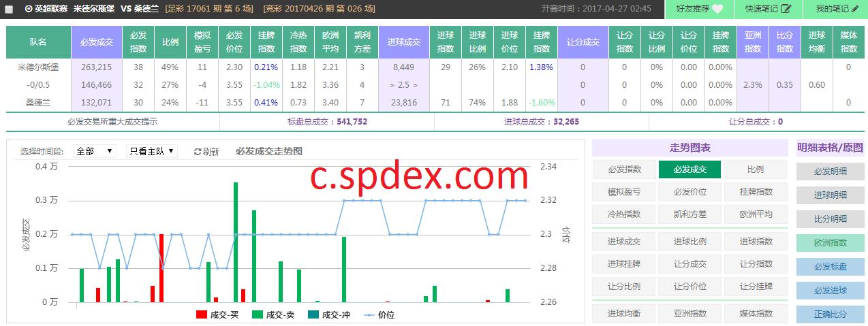868x326 pixels.
Task: Click the 23,816 goal volume cell
Action: (x=405, y=102)
